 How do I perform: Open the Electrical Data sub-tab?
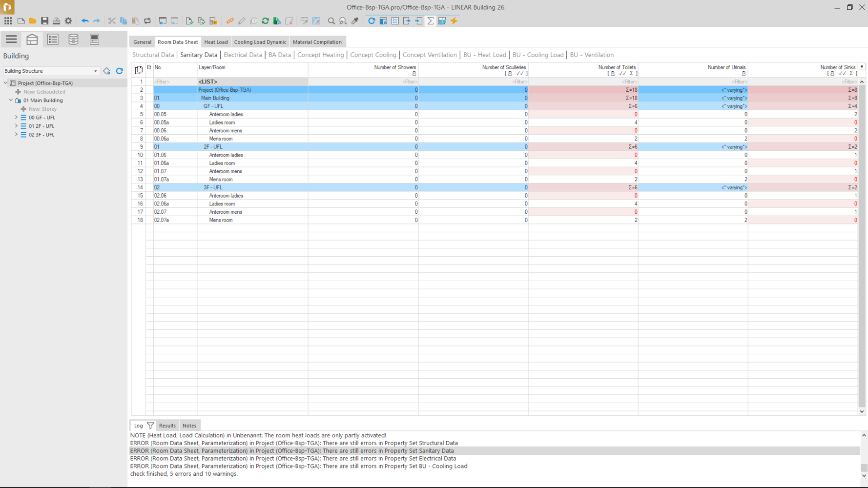pos(243,55)
